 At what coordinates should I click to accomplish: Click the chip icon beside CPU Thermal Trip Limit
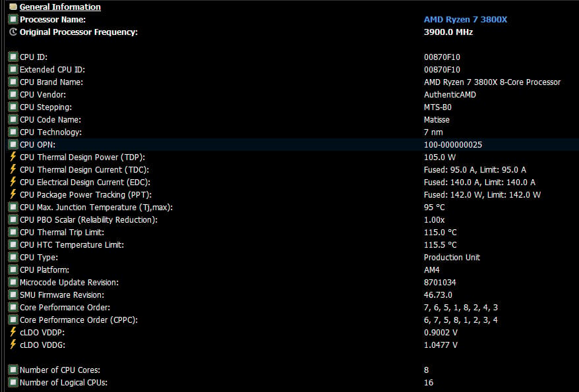pyautogui.click(x=13, y=233)
